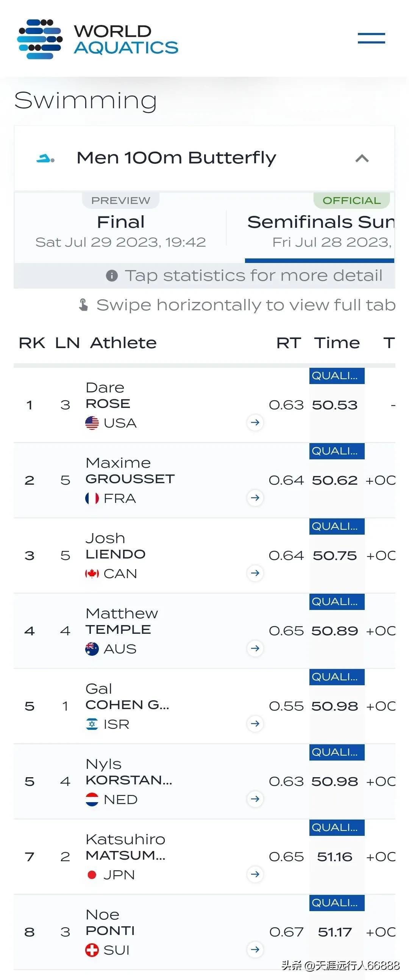Switch to the Semifinals Summary tab
Image resolution: width=409 pixels, height=980 pixels.
coord(320,227)
